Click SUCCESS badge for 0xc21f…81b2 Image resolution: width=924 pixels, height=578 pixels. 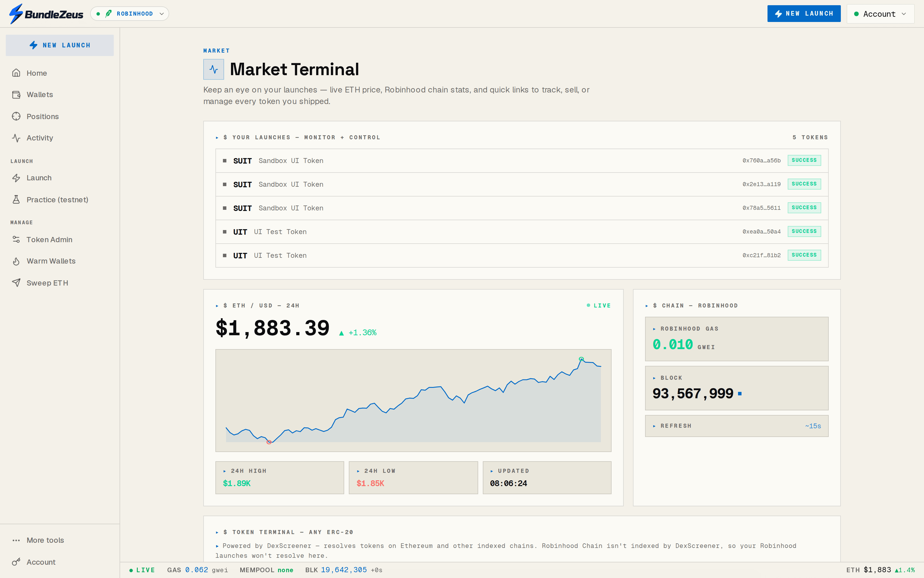(x=804, y=255)
